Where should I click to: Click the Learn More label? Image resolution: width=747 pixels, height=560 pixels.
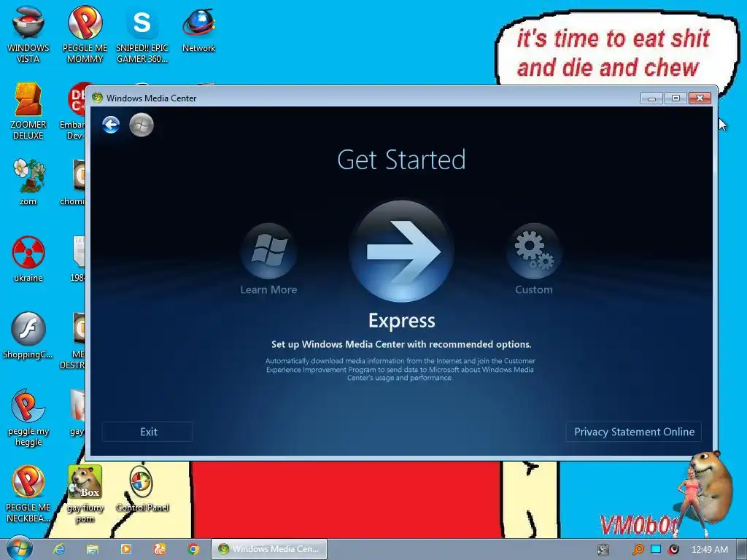(268, 289)
